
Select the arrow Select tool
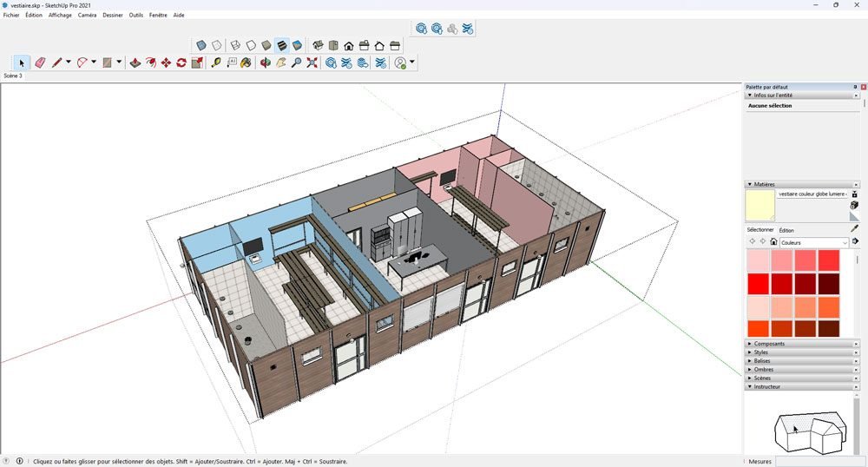pyautogui.click(x=21, y=63)
